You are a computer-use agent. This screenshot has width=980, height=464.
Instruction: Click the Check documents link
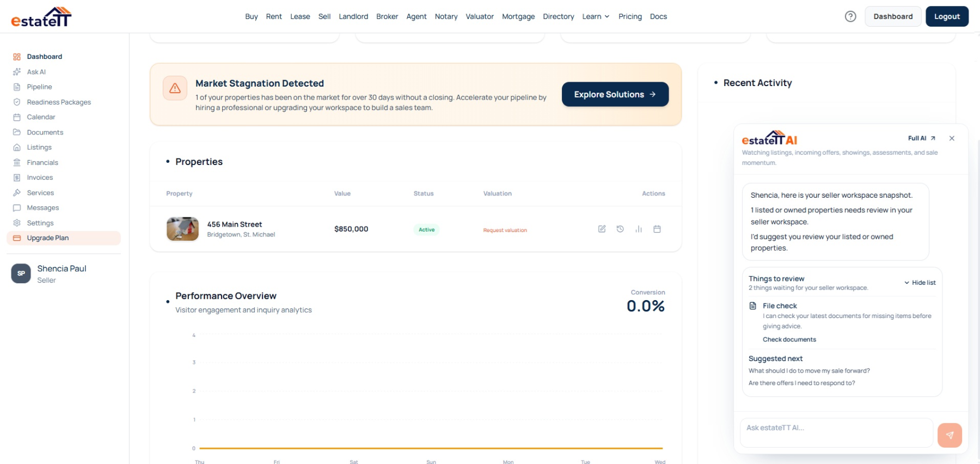click(x=789, y=339)
